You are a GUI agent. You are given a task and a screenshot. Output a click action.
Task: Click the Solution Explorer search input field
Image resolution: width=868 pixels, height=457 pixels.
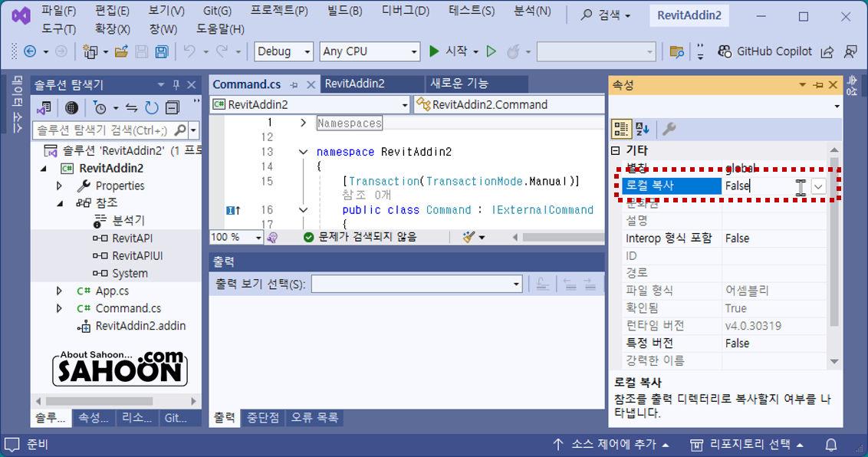click(104, 130)
